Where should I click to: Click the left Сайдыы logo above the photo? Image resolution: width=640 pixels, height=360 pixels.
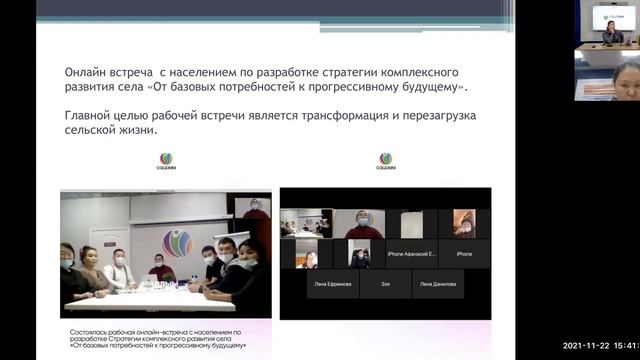[166, 161]
